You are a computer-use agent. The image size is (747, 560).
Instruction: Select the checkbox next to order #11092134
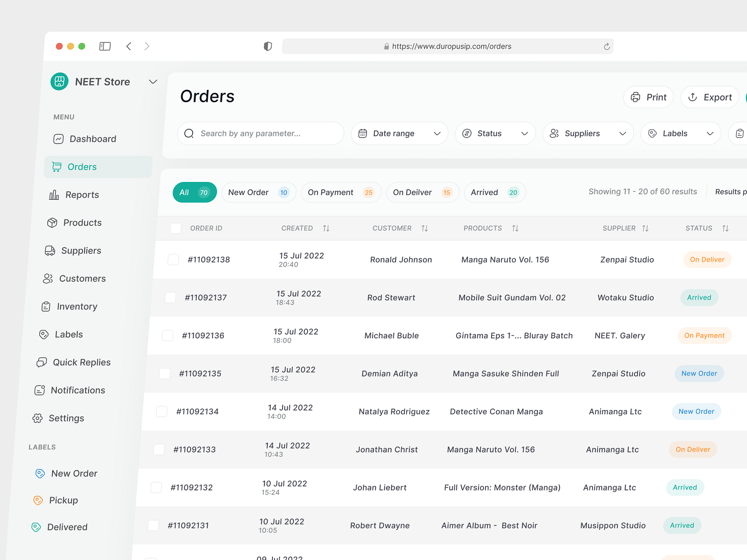coord(162,412)
